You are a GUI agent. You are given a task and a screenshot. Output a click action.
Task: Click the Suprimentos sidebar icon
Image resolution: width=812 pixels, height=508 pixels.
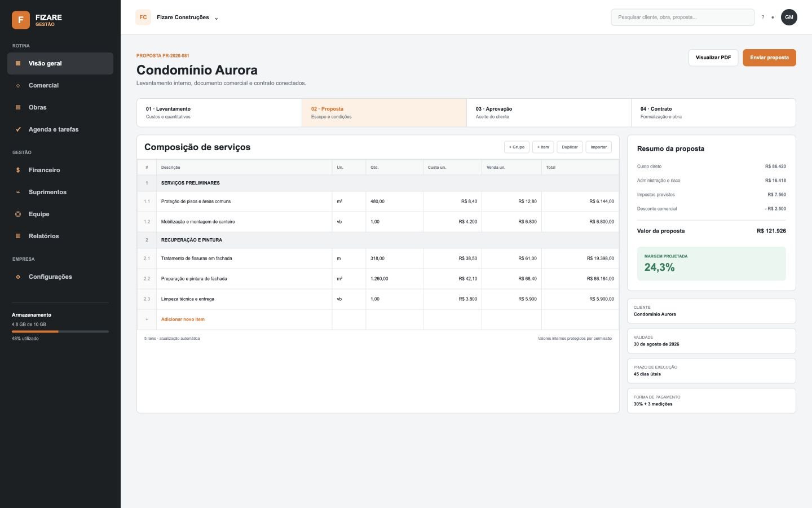point(18,192)
